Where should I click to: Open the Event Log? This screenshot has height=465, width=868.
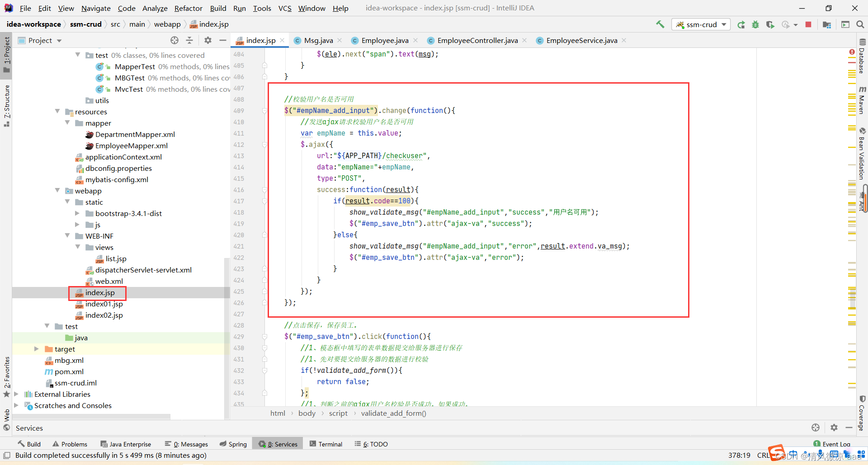[832, 444]
